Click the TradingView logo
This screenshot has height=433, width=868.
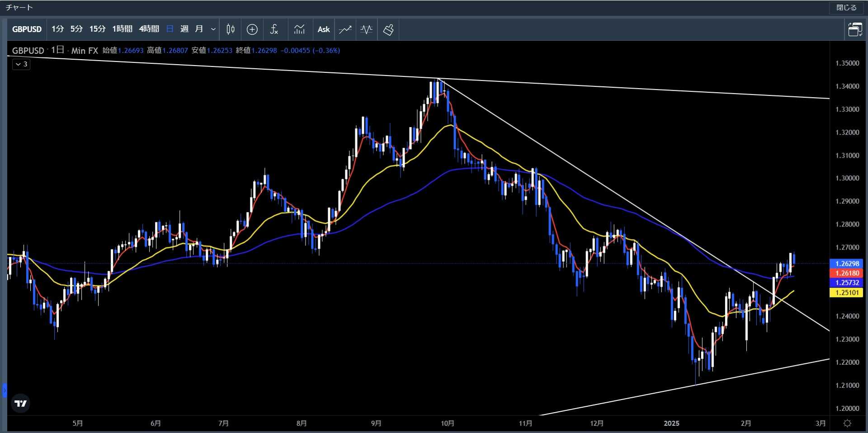(20, 403)
